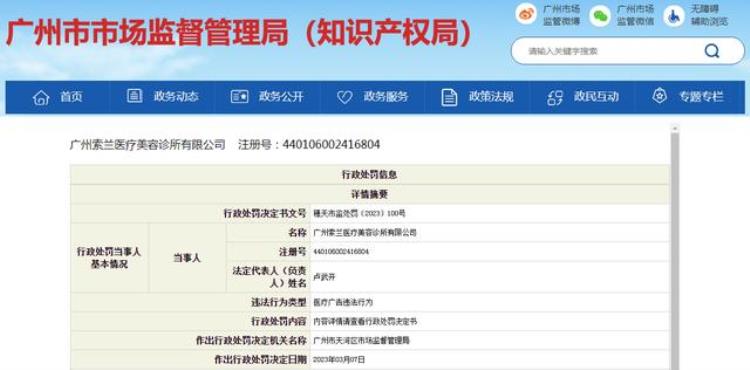Click the 广州市场监管微博 text link
This screenshot has height=370, width=750.
[561, 15]
